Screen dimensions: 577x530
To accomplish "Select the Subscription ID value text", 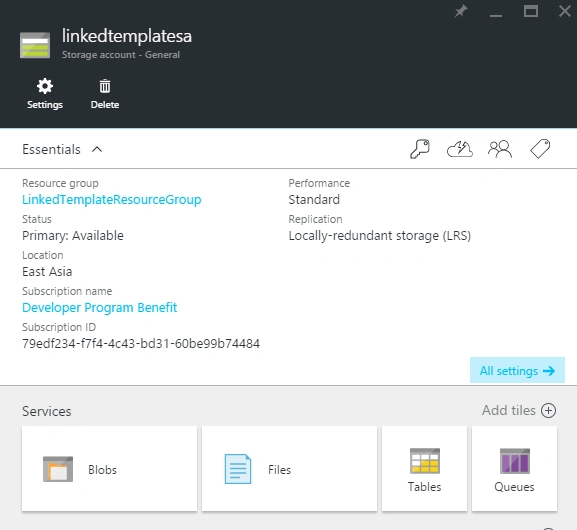I will 141,344.
